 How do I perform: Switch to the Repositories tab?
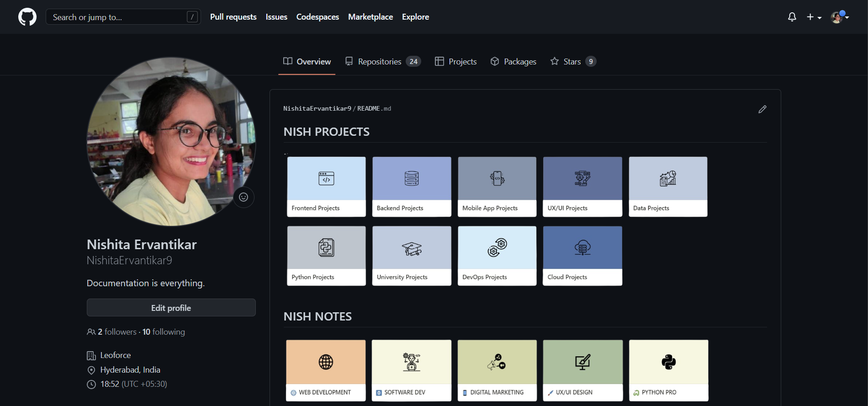[383, 62]
